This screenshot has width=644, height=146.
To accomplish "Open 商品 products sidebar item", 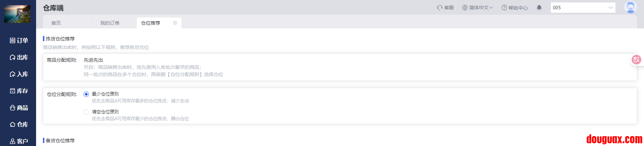I will click(19, 108).
